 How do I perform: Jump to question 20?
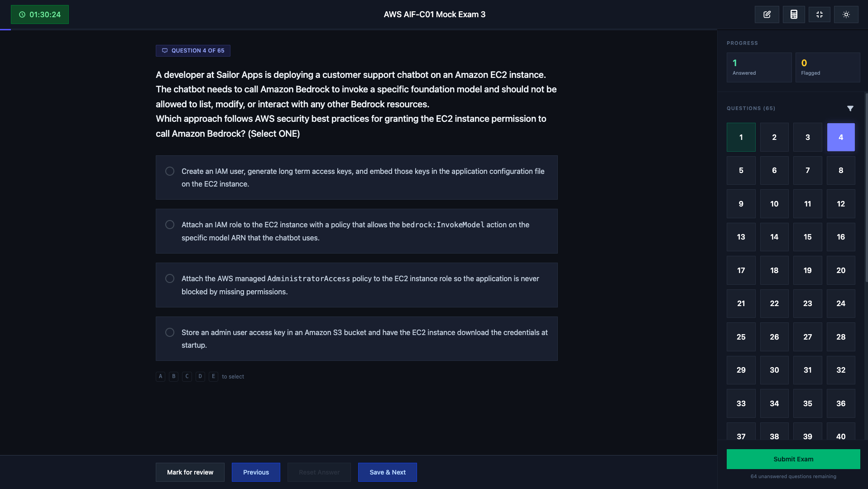click(841, 270)
